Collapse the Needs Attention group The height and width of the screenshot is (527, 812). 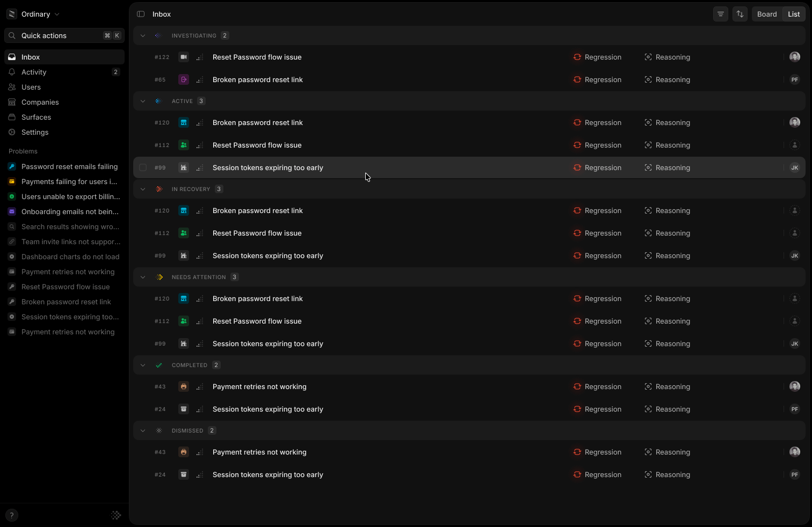click(143, 277)
